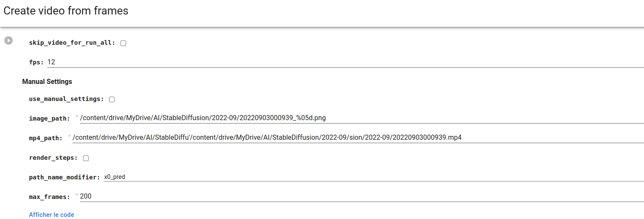Tick the use_manual_settings checkbox
Screen dimensions: 644x219
[112, 99]
